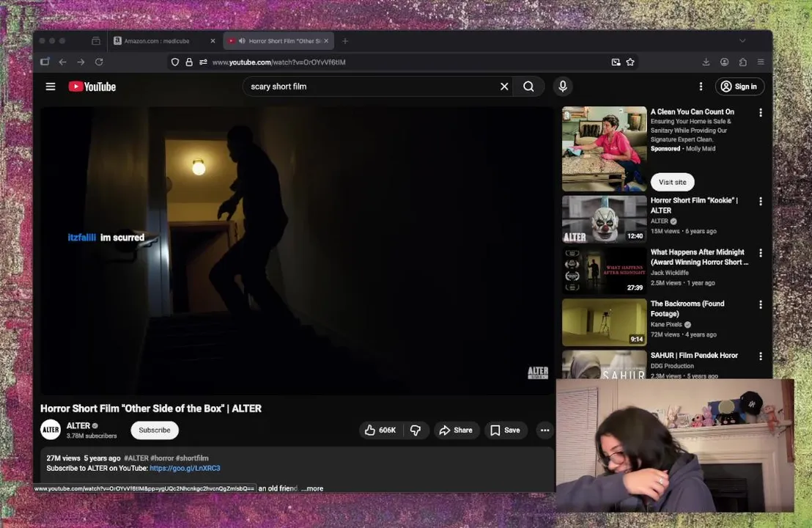
Task: Expand the list all tabs chevron
Action: pos(742,41)
